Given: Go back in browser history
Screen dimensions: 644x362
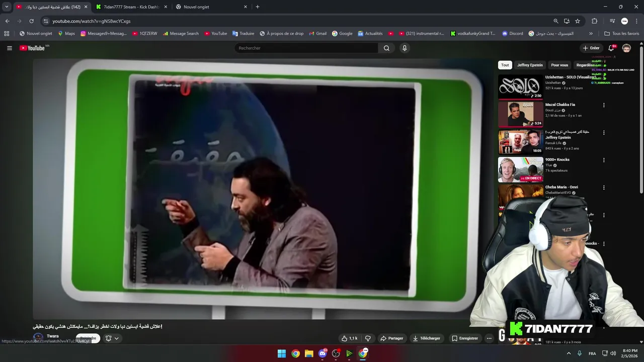Looking at the screenshot, I should [7, 21].
